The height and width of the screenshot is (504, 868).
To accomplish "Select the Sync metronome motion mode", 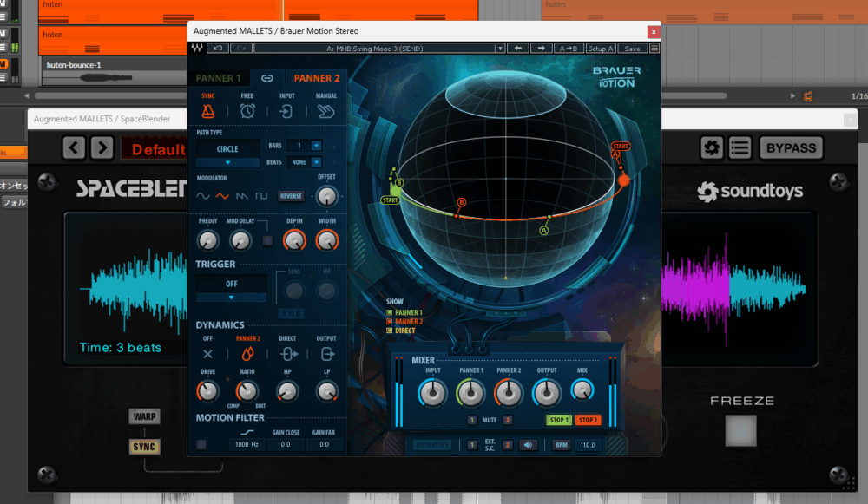I will (x=207, y=111).
